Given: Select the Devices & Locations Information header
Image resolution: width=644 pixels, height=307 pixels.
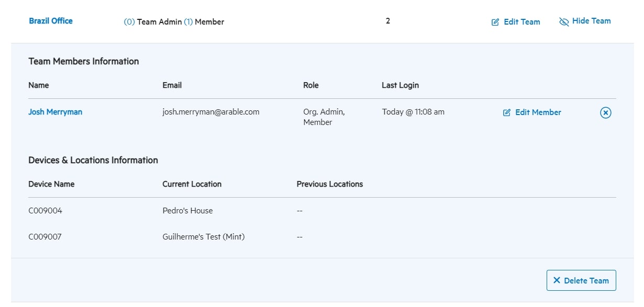Looking at the screenshot, I should (93, 160).
